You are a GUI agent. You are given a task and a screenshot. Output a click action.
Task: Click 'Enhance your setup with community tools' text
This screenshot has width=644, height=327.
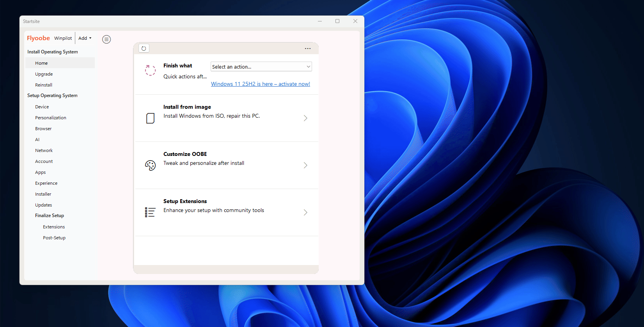pyautogui.click(x=214, y=210)
